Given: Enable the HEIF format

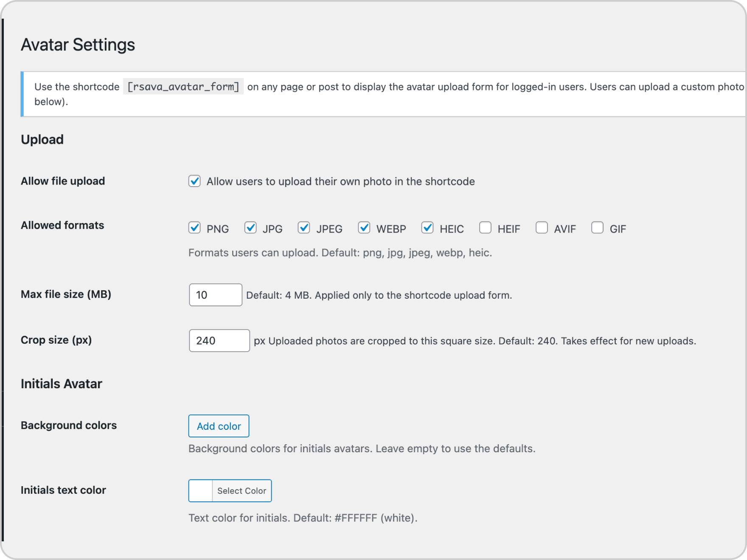Looking at the screenshot, I should [x=486, y=228].
